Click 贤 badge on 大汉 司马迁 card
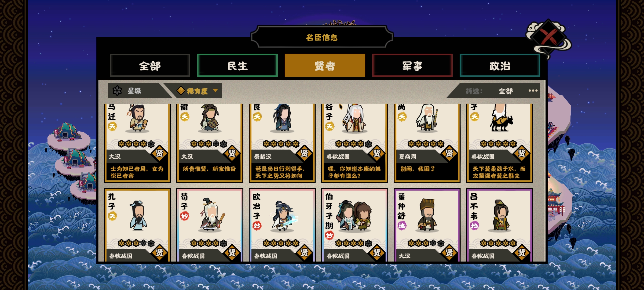Screen dimensions: 644x290 click(159, 153)
